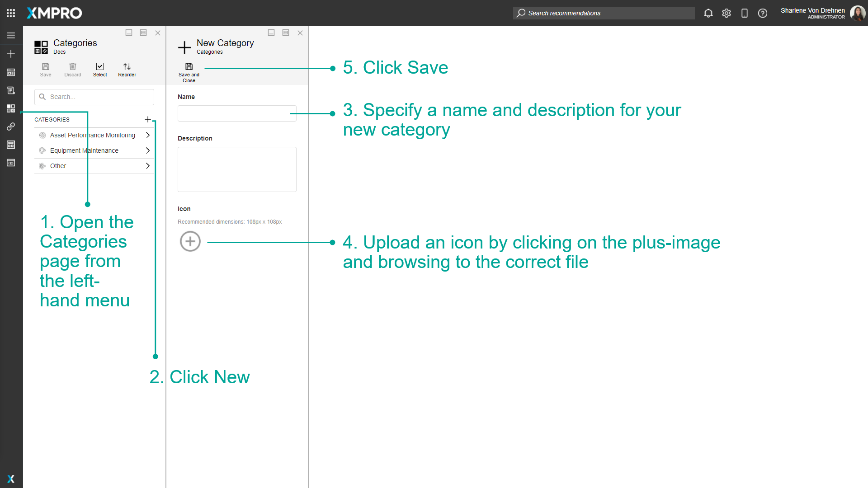Click Save and Close icon
Viewport: 868px width, 488px height.
189,67
